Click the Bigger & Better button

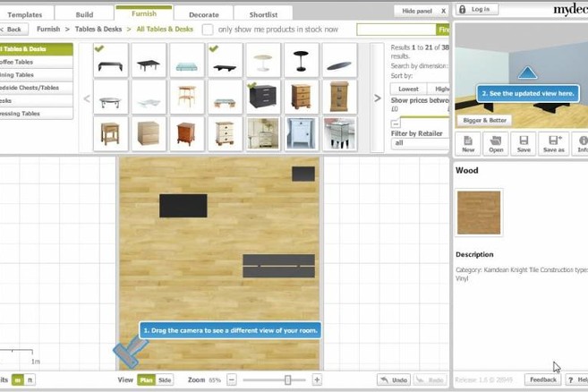[x=485, y=120]
